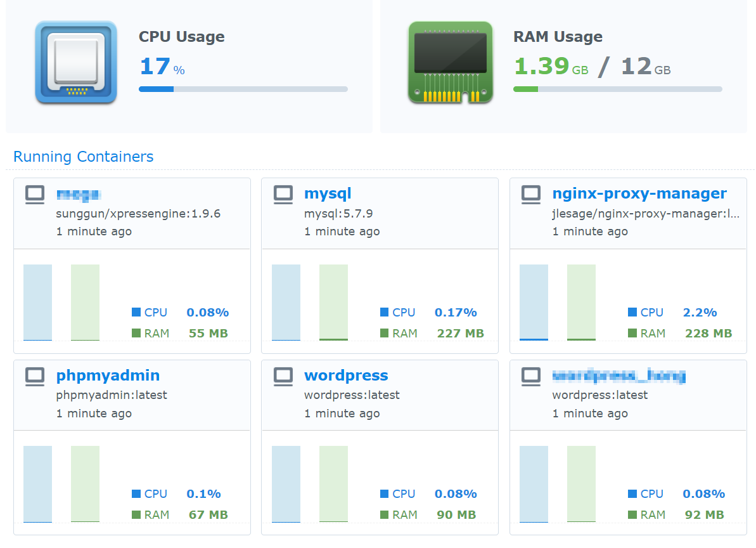Click the 2.2% CPU value

point(700,312)
